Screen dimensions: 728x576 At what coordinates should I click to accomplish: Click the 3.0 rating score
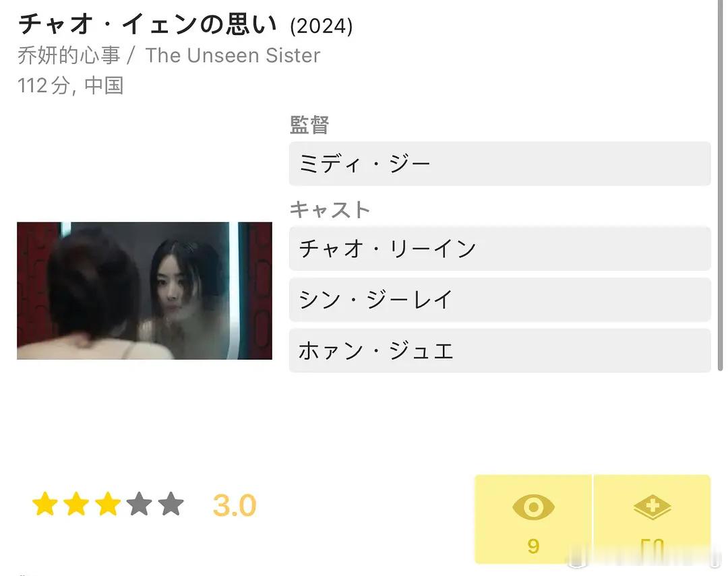coord(235,505)
